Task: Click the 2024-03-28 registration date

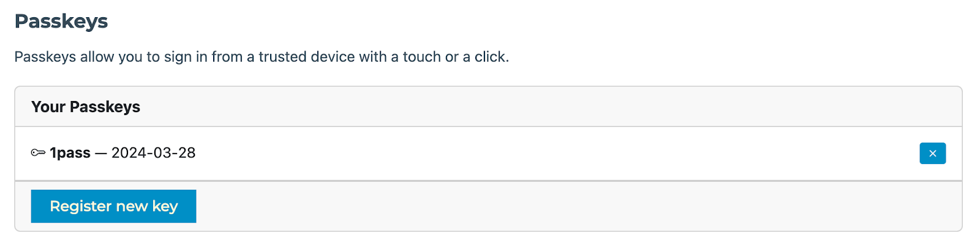Action: (153, 153)
